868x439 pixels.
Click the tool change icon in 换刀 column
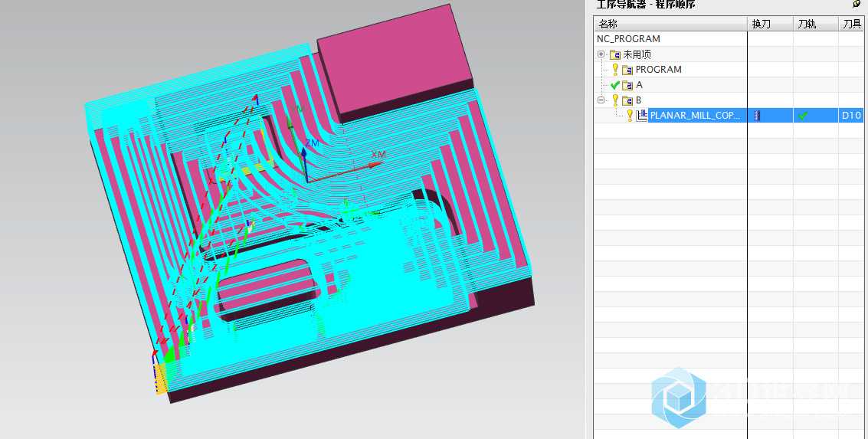757,116
